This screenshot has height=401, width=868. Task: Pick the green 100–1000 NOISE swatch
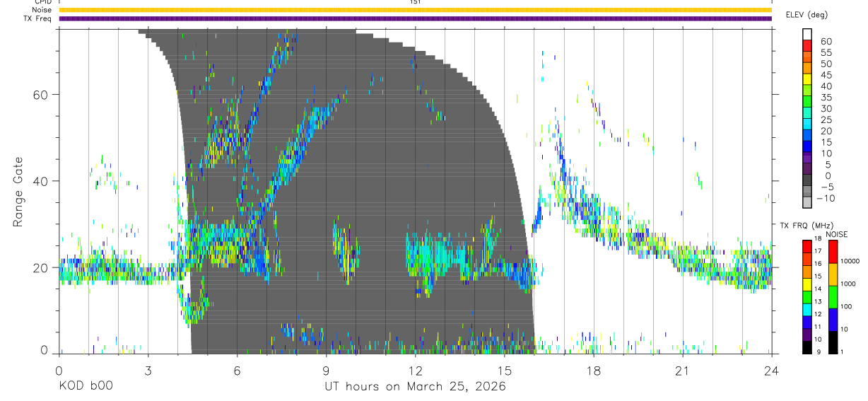(x=833, y=297)
